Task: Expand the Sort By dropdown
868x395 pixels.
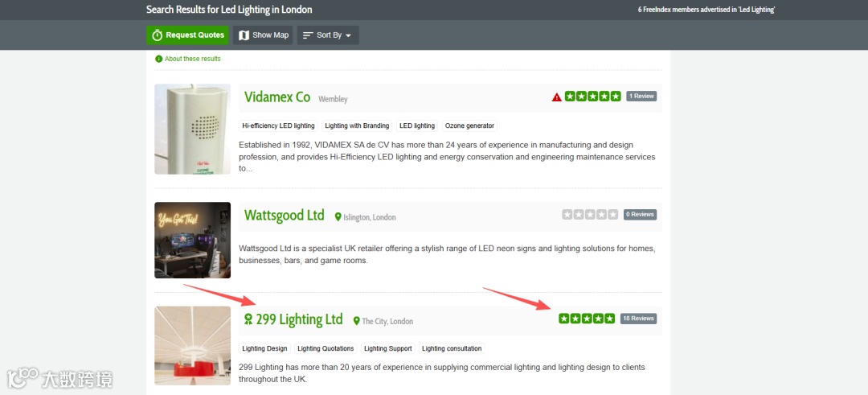Action: (328, 35)
